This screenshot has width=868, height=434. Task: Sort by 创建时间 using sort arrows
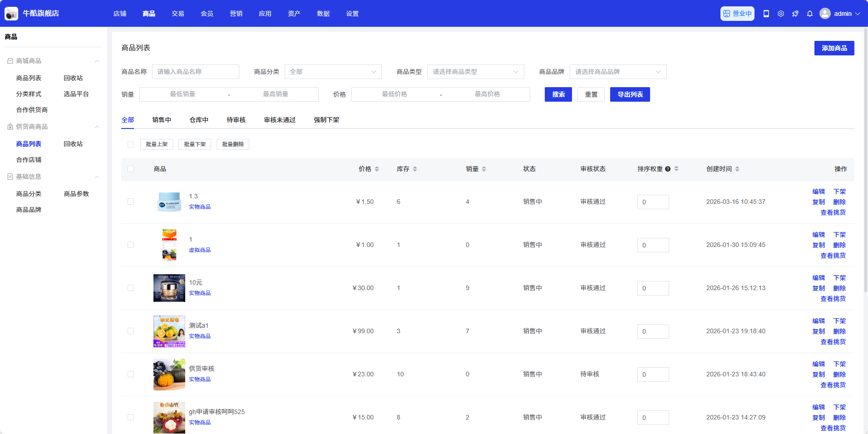(x=737, y=169)
